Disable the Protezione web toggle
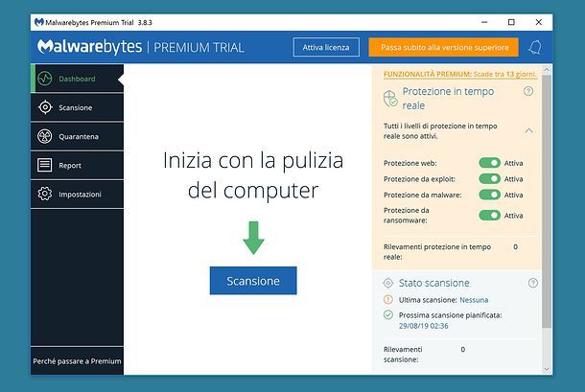Image resolution: width=585 pixels, height=392 pixels. (489, 163)
